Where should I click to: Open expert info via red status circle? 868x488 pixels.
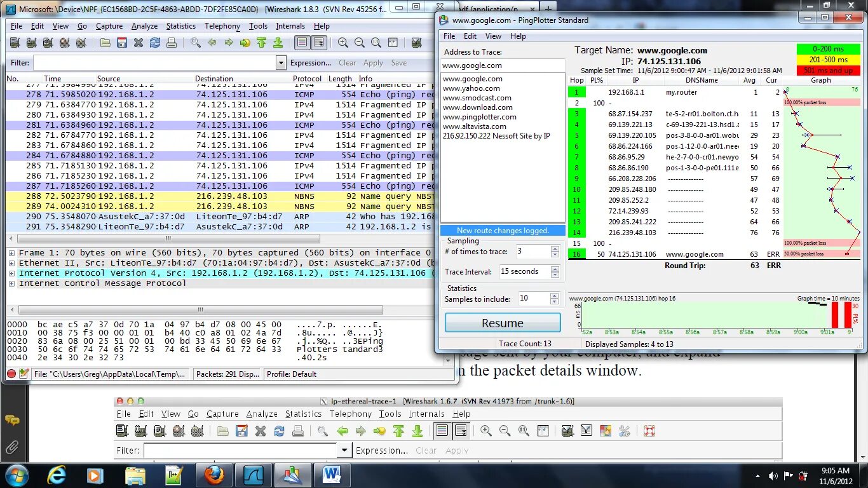(x=11, y=374)
